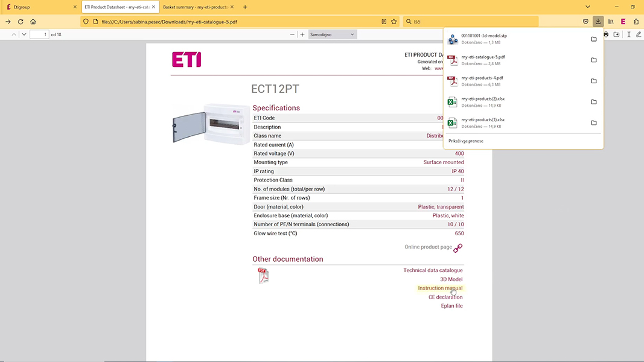
Task: Click the Instruction manual link
Action: coord(440,288)
